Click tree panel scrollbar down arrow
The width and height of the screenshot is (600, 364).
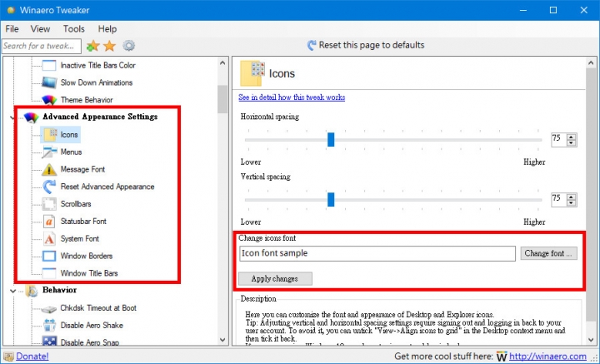pos(222,339)
